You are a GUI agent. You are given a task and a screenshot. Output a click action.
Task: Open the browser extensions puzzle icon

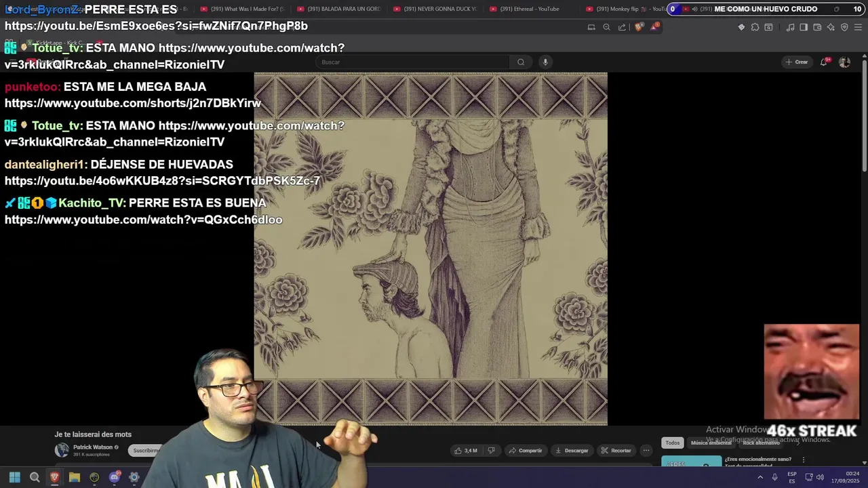click(755, 27)
